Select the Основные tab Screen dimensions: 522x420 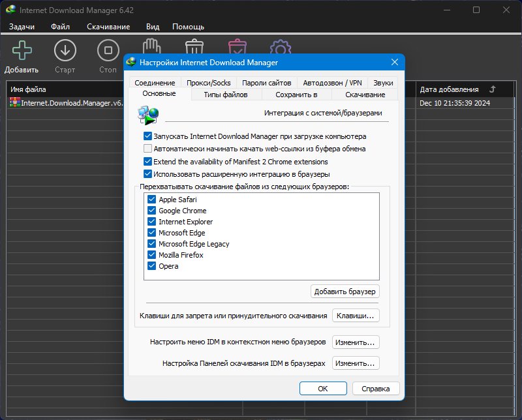tap(159, 93)
